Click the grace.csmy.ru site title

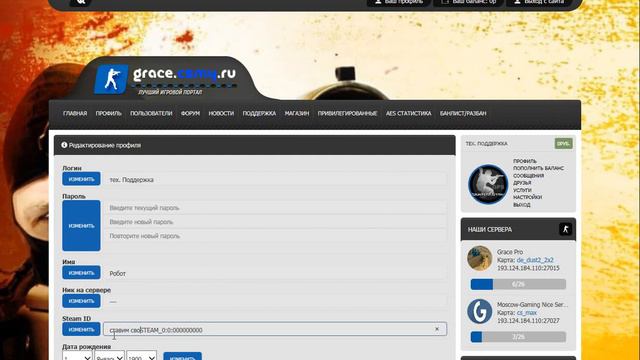point(184,73)
